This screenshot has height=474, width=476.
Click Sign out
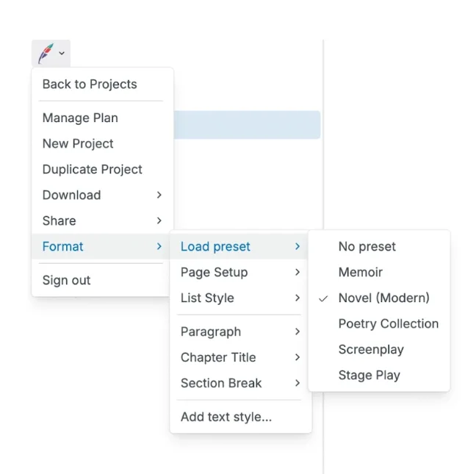pos(66,280)
